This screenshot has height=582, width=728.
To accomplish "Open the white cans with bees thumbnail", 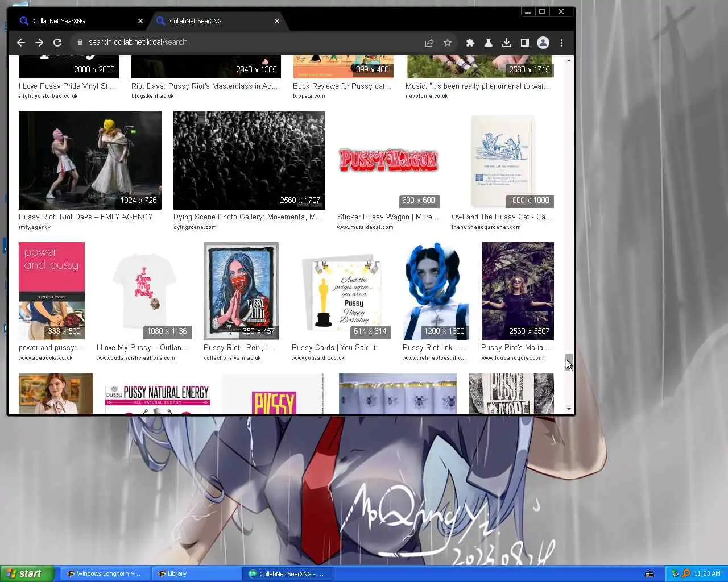I will [x=398, y=394].
